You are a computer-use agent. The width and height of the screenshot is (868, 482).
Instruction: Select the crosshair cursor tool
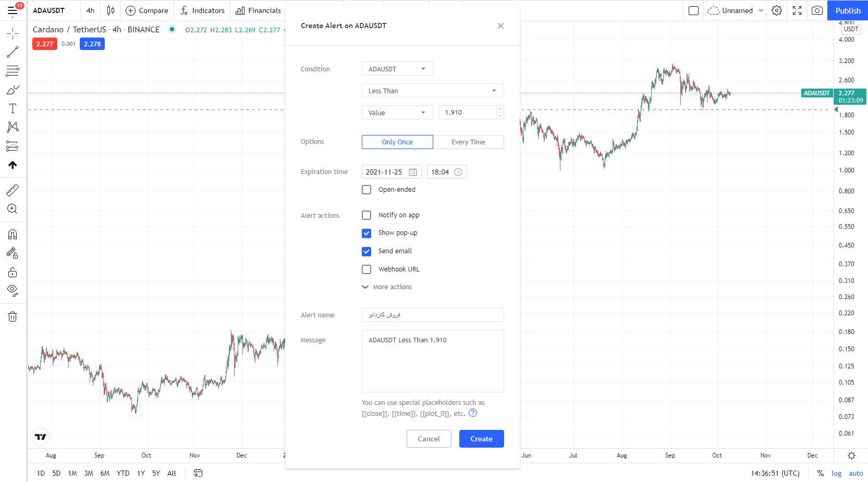(x=13, y=34)
